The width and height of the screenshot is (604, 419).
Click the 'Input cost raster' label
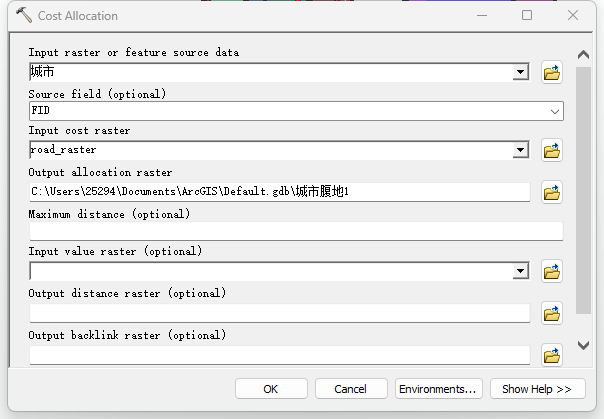click(x=79, y=131)
